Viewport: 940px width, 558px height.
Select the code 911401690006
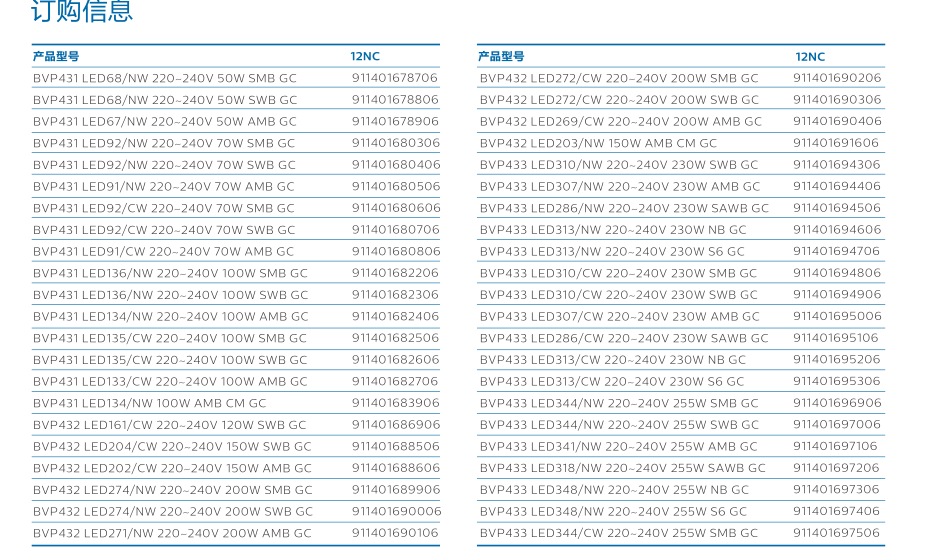(396, 511)
